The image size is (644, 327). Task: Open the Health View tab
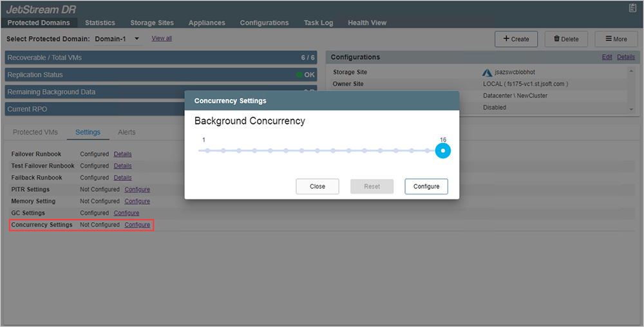click(x=367, y=23)
